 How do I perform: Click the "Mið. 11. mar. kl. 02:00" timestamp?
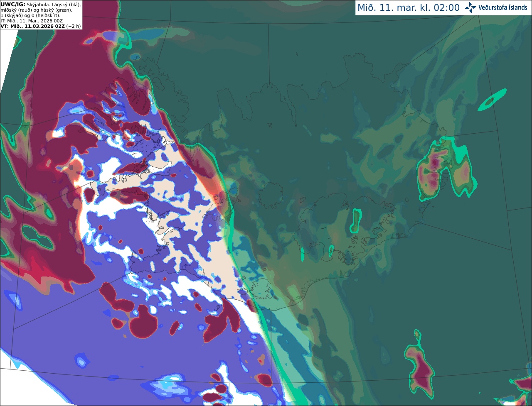pyautogui.click(x=409, y=8)
